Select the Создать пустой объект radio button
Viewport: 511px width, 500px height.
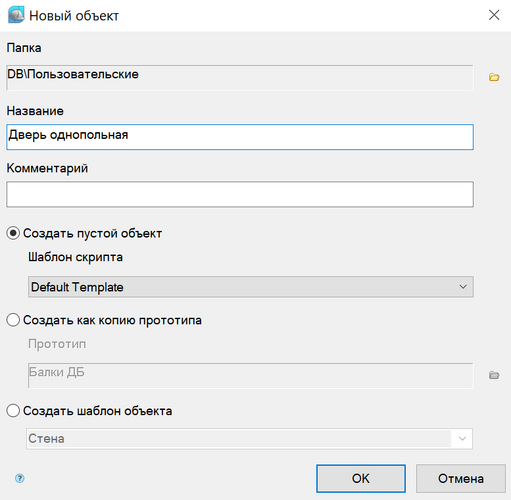coord(13,233)
